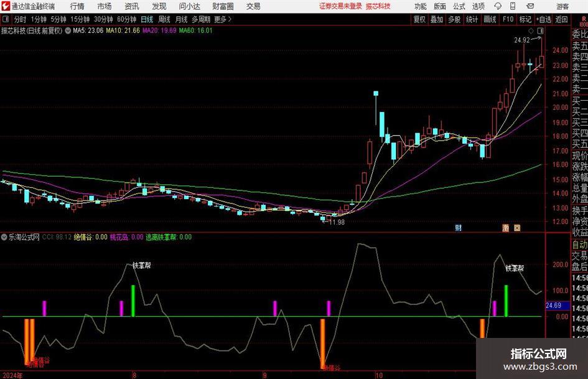Toggle the right info panel icon atop chart
The height and width of the screenshot is (379, 588).
540,30
